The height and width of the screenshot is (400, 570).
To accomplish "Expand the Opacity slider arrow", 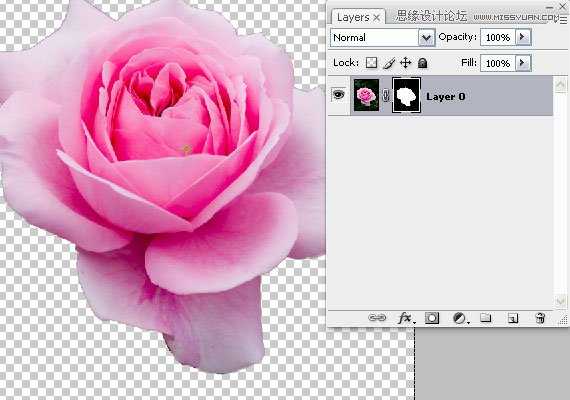I will click(x=523, y=37).
